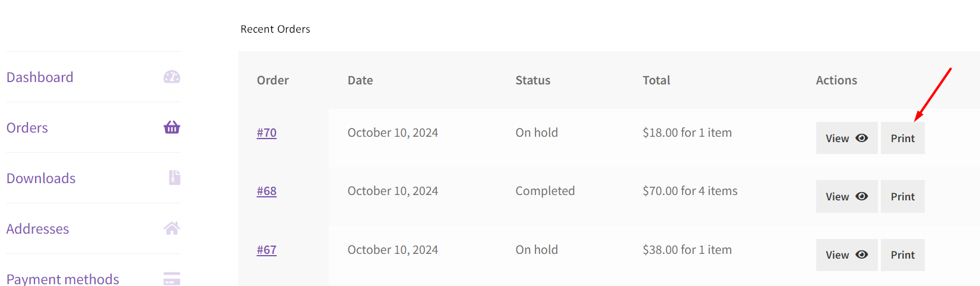Open order #67 link
This screenshot has height=286, width=980.
click(x=267, y=250)
